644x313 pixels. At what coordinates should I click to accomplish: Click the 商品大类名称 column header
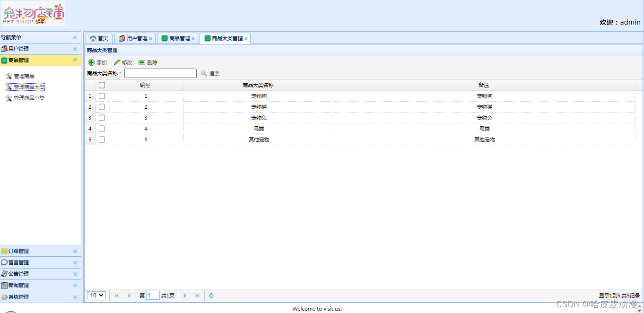[259, 85]
